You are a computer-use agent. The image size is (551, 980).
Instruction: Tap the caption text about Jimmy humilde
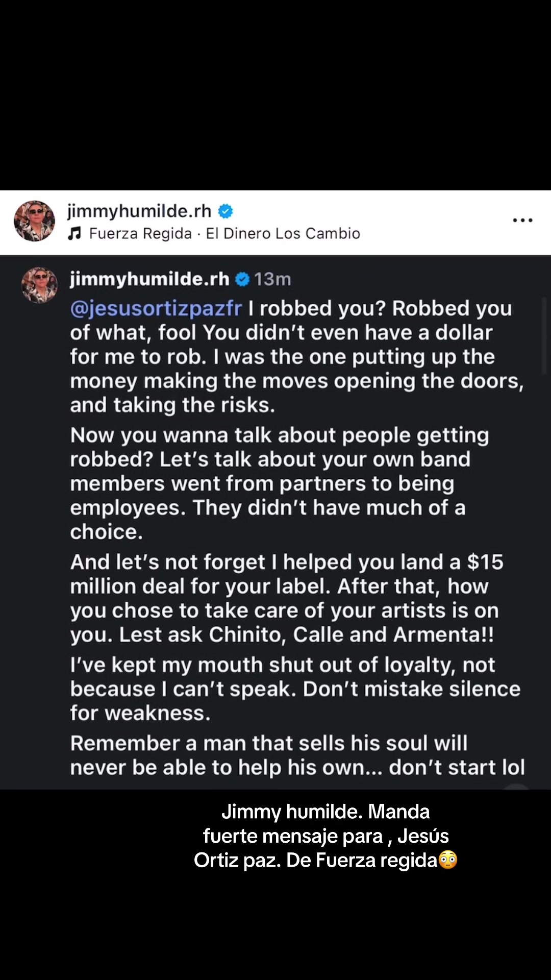pos(325,836)
